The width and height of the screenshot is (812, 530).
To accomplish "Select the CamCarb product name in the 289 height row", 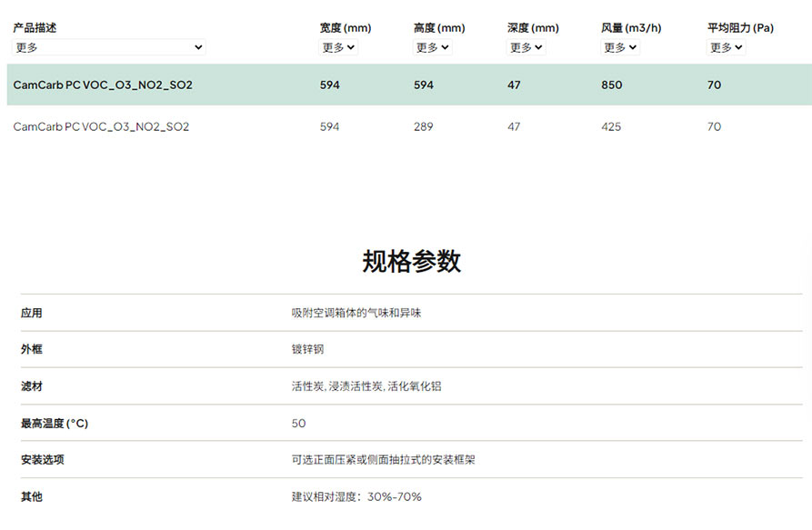I will point(101,126).
